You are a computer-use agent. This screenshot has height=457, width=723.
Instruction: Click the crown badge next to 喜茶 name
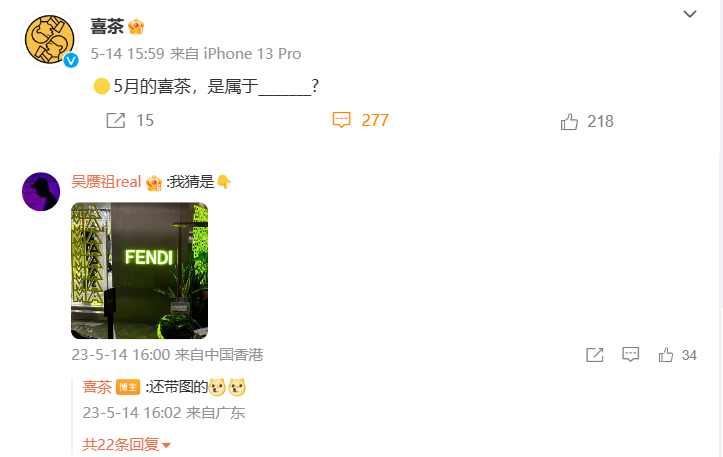[x=136, y=26]
